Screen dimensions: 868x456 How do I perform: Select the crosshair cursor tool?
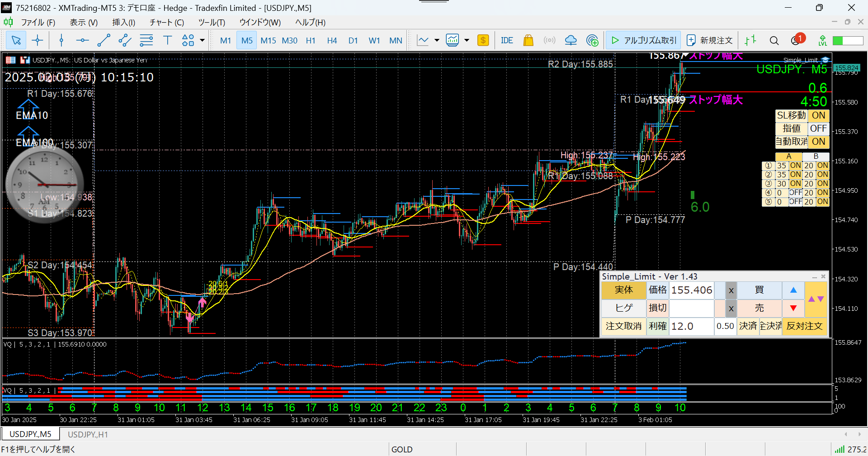pos(38,41)
